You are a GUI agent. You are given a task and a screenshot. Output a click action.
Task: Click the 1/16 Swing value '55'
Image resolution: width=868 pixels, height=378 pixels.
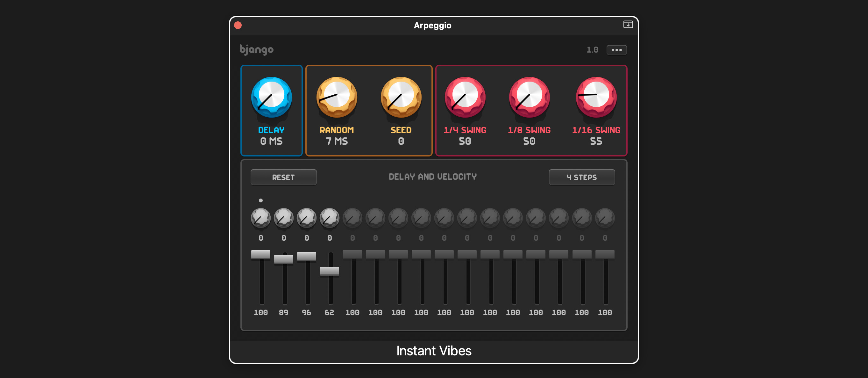[x=596, y=141]
